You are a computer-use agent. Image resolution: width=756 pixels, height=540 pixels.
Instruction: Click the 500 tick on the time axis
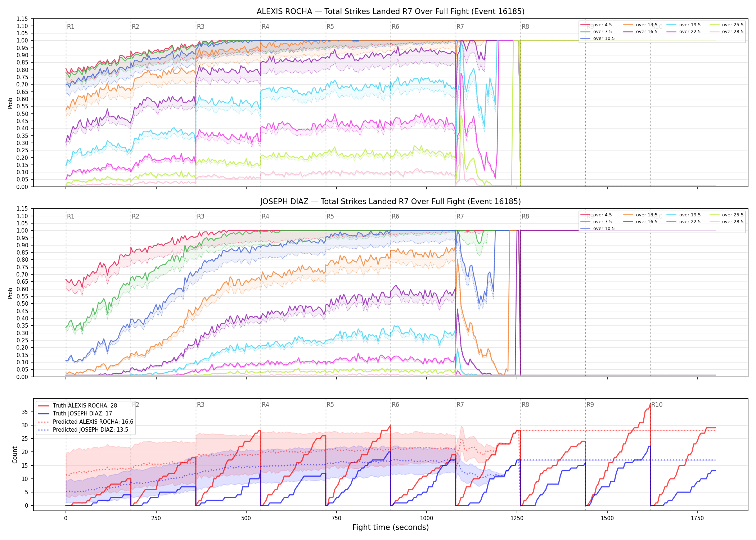coord(246,518)
